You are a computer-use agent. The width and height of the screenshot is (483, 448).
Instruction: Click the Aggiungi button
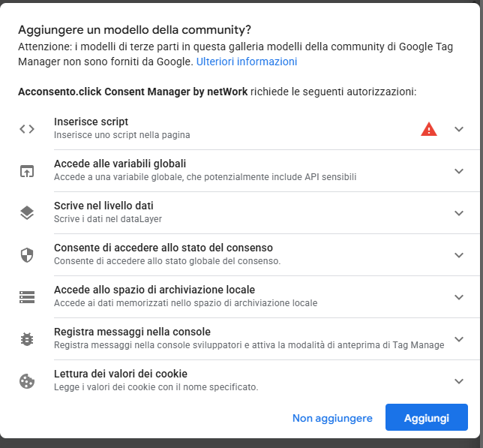click(x=427, y=417)
